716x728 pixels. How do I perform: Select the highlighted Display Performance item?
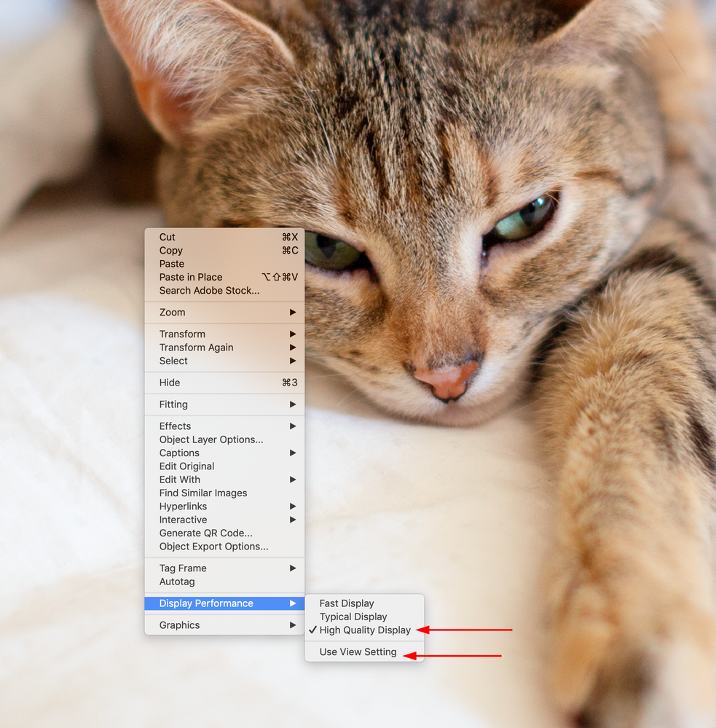pos(224,603)
